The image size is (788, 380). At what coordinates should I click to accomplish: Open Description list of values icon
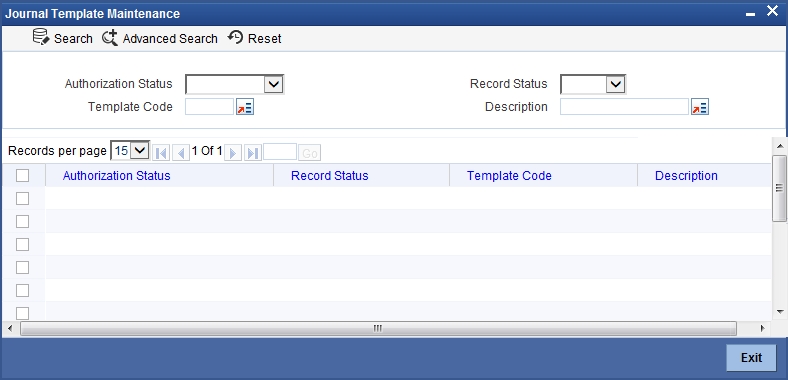(700, 107)
